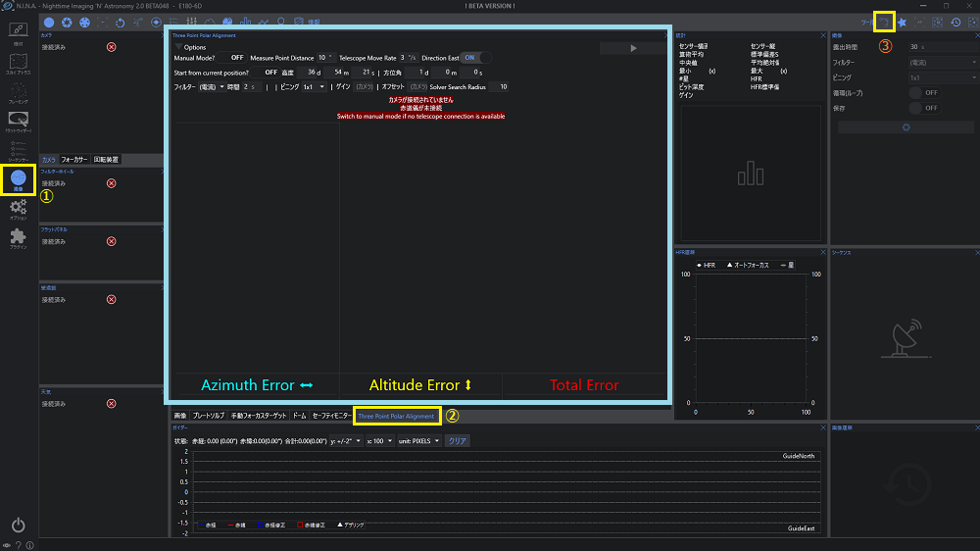Toggle the weather cloud toolbar icon

coord(210,22)
